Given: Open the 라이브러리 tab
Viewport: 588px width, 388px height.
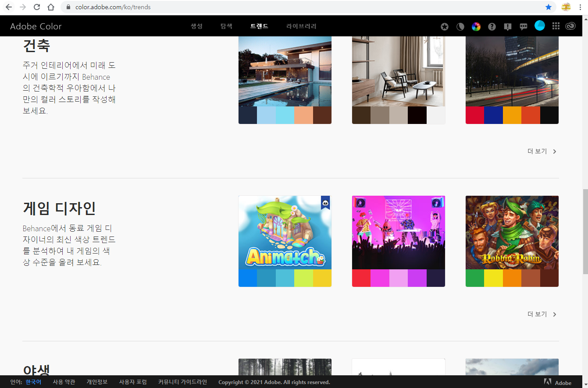Looking at the screenshot, I should pos(301,26).
